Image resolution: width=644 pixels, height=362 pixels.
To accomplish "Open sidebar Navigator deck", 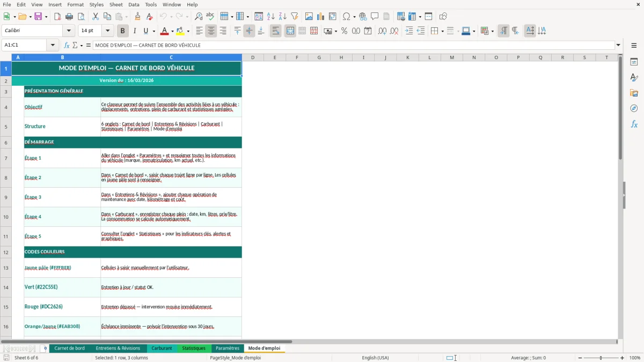I will (634, 108).
